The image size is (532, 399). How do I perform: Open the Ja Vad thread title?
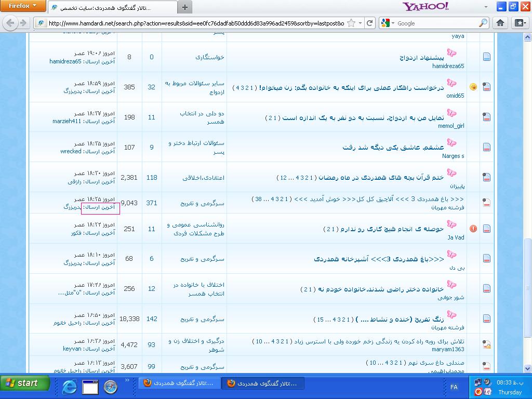(x=392, y=229)
